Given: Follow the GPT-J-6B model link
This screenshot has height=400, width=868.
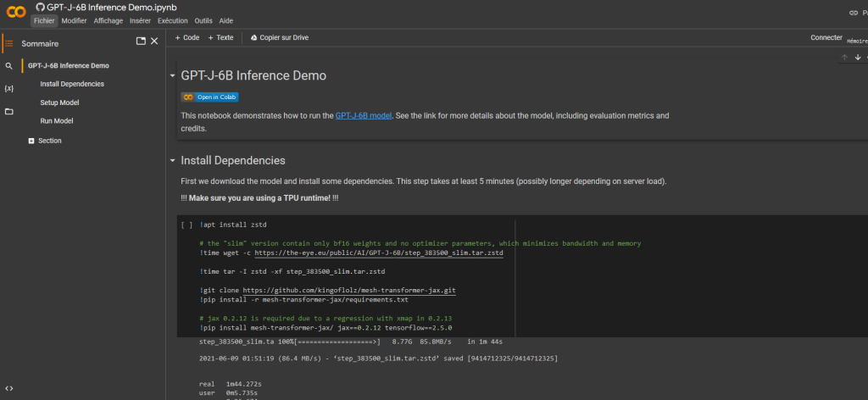Looking at the screenshot, I should (x=363, y=115).
